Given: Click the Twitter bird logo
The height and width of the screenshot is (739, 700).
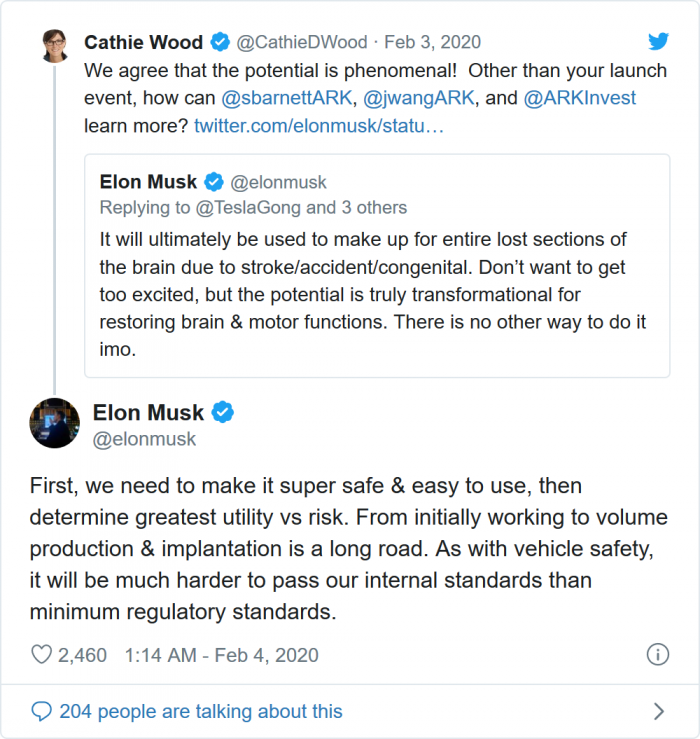Looking at the screenshot, I should click(x=658, y=41).
